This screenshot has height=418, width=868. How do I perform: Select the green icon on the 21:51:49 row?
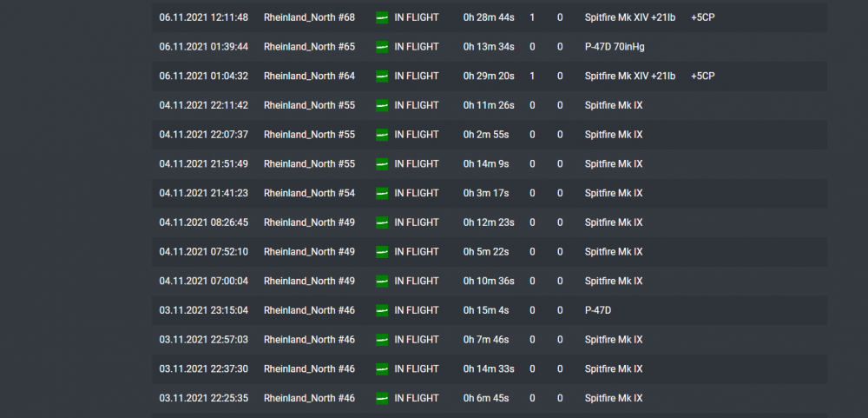381,163
